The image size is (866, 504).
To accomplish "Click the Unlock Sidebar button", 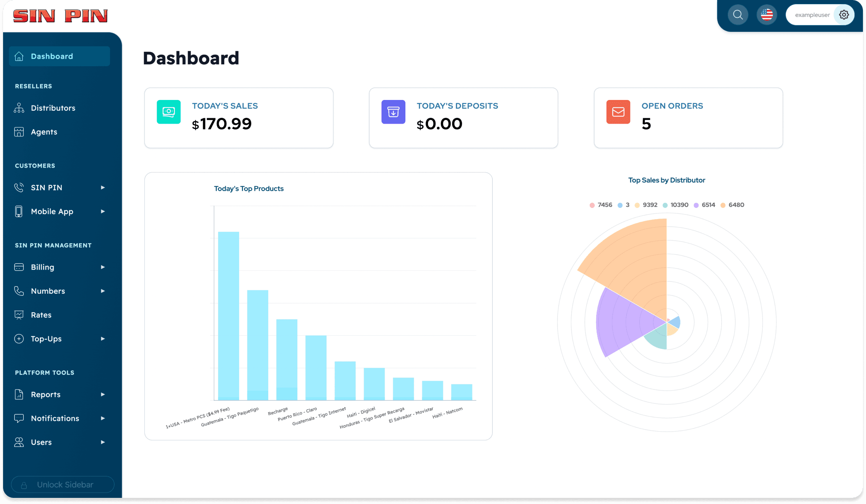I will coord(63,484).
